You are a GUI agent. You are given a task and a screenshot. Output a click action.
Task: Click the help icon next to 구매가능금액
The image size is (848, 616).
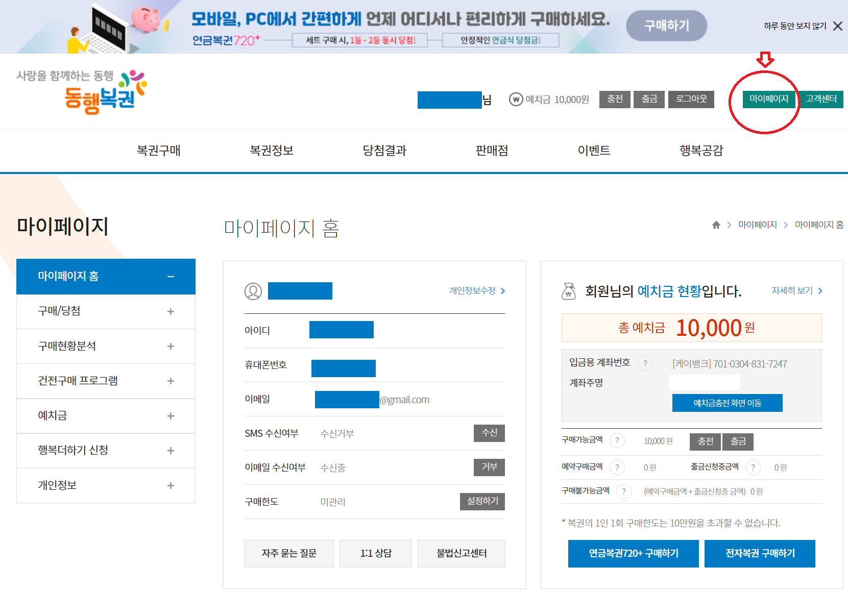[617, 440]
